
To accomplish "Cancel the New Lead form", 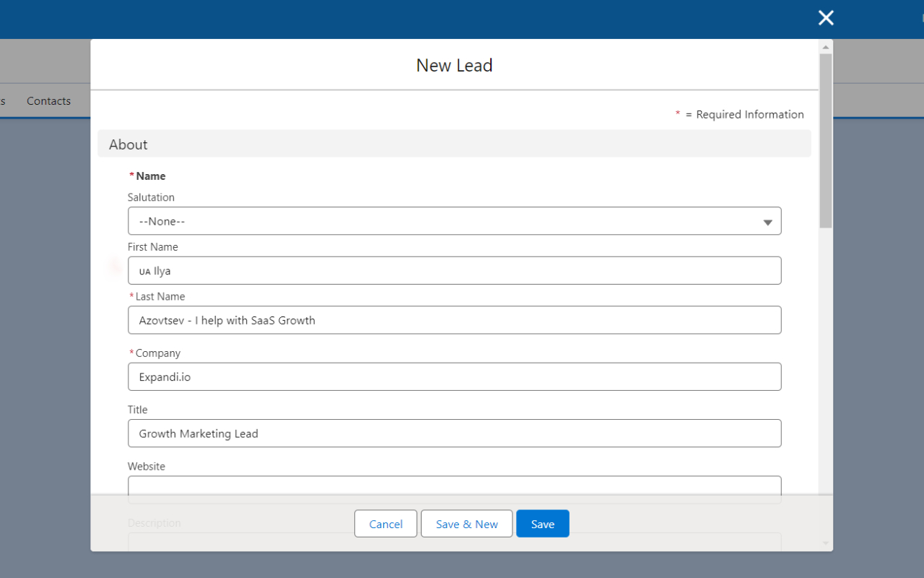I will tap(385, 523).
